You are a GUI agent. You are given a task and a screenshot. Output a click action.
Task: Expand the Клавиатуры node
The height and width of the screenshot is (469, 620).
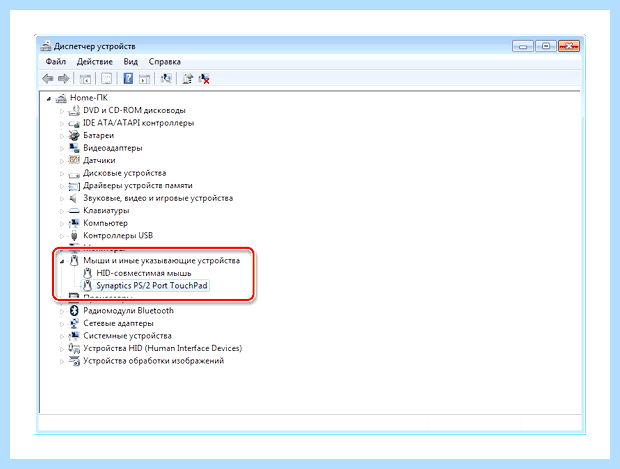click(x=62, y=211)
